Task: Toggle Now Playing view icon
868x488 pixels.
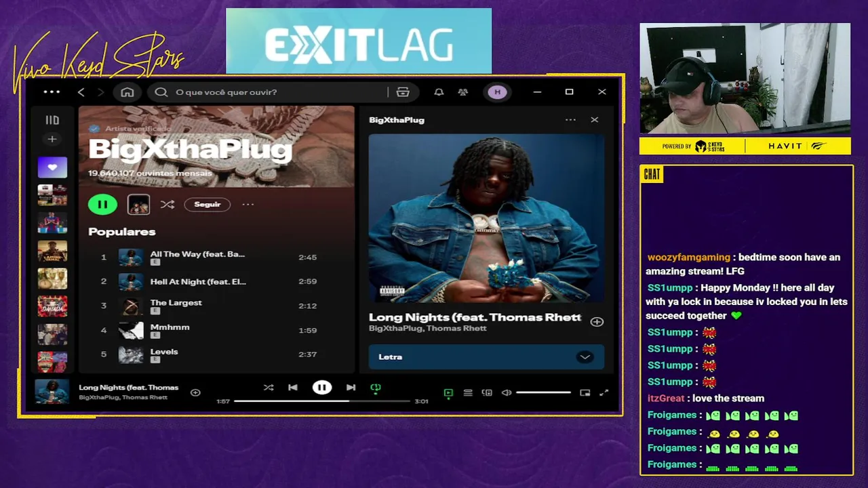Action: 448,392
